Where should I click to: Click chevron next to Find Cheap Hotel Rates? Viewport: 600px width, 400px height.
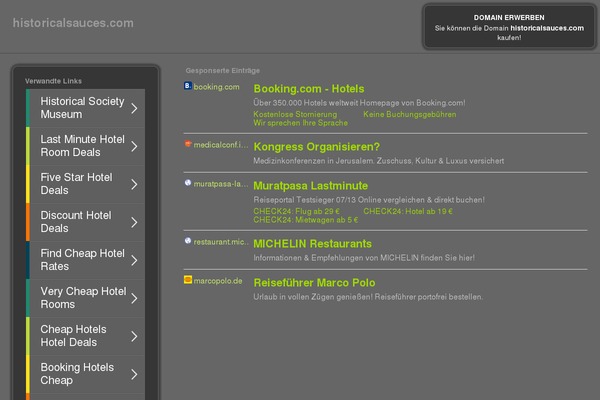click(134, 260)
